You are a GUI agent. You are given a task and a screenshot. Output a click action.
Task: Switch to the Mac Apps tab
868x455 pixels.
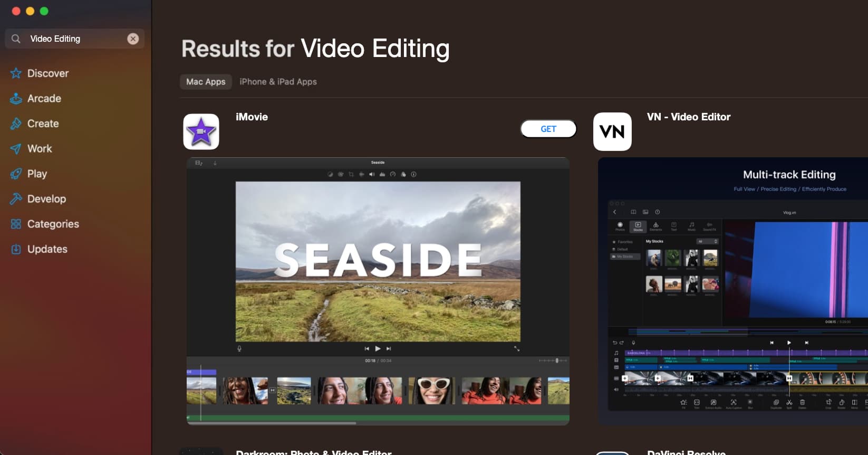click(x=206, y=82)
